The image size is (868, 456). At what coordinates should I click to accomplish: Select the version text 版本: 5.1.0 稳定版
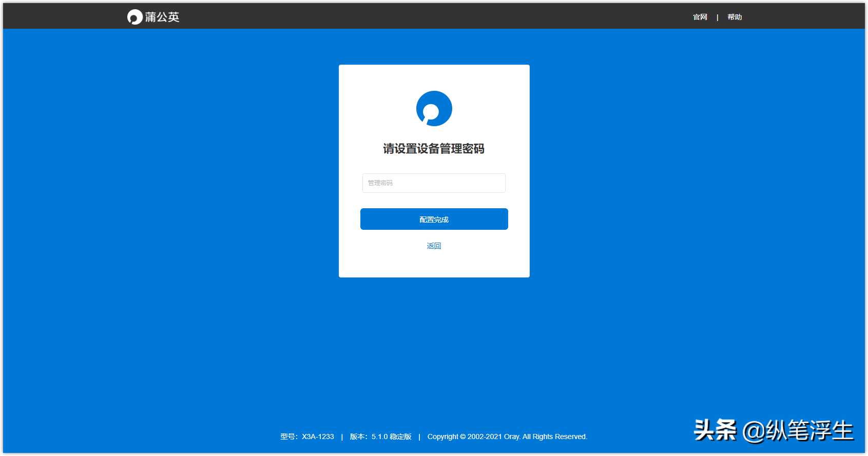380,437
